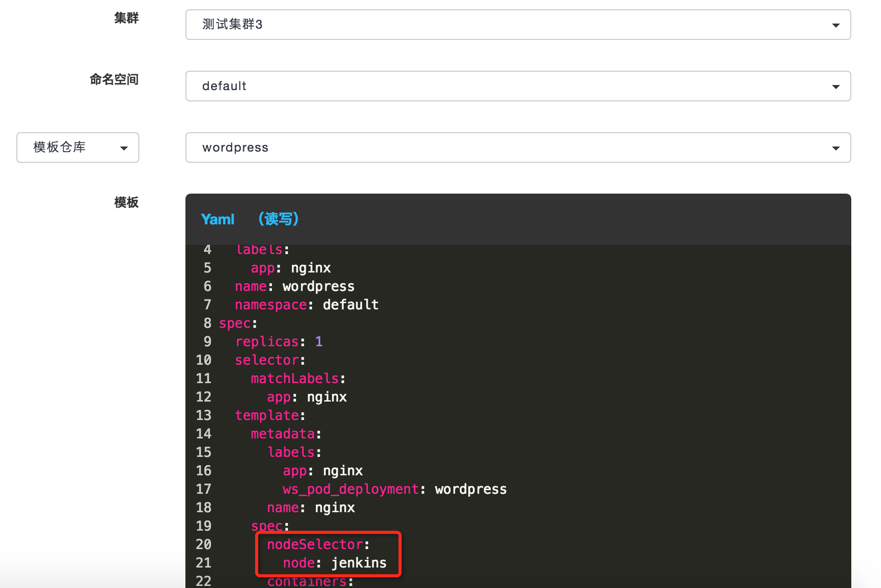Select the Yaml tab in the editor header
The width and height of the screenshot is (881, 588).
[218, 219]
